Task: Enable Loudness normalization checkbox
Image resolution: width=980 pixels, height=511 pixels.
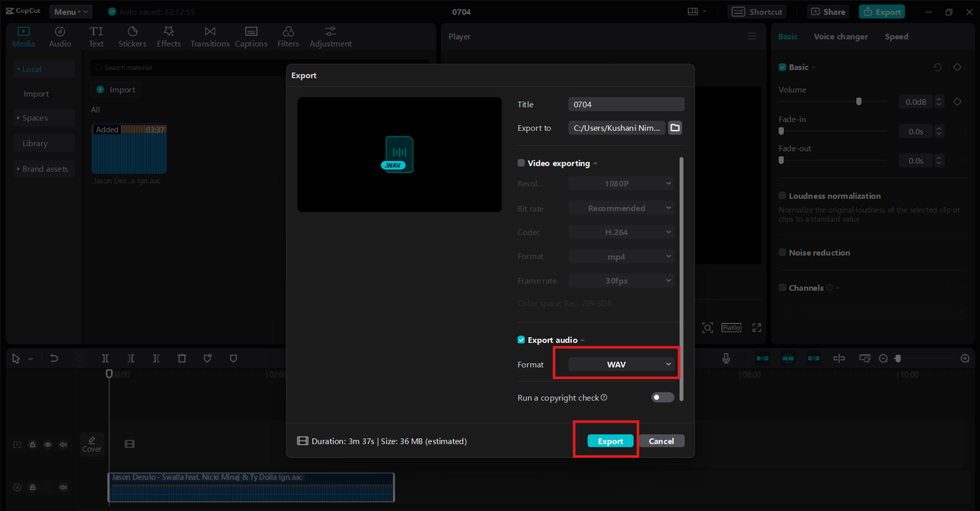Action: pos(782,196)
